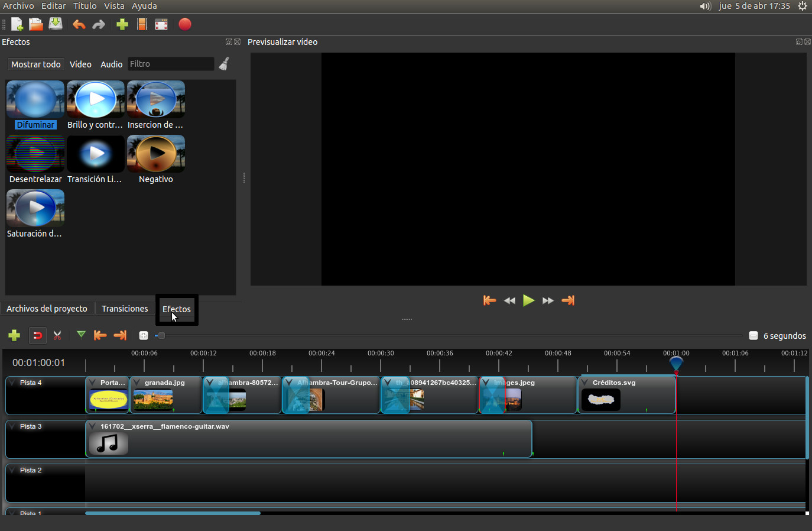Select the Saturación de color effect
The height and width of the screenshot is (531, 812).
tap(35, 214)
